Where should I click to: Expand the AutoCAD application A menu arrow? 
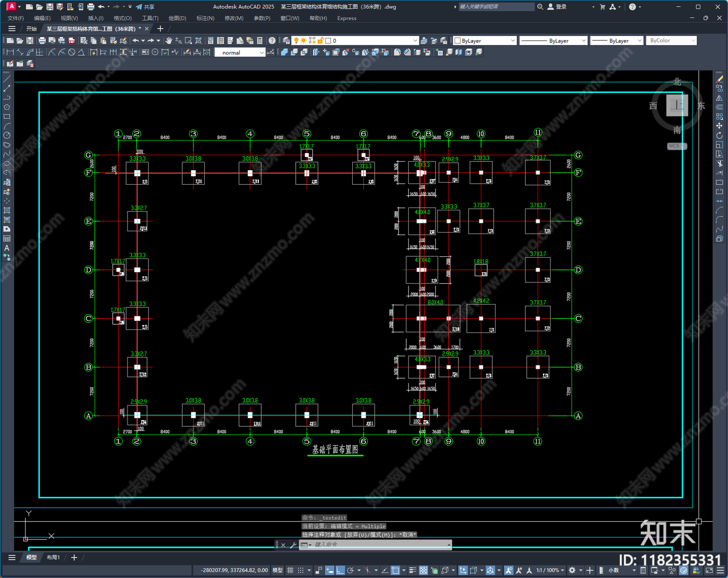tap(20, 7)
